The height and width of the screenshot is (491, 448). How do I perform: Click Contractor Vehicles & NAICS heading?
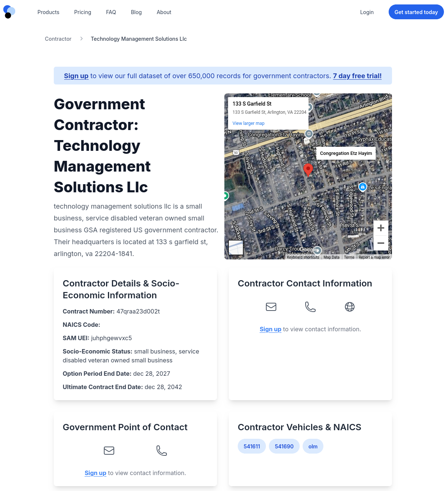click(x=299, y=427)
